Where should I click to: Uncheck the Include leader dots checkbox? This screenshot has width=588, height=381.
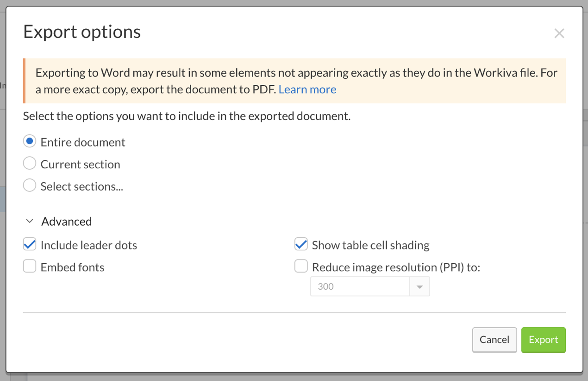coord(30,244)
